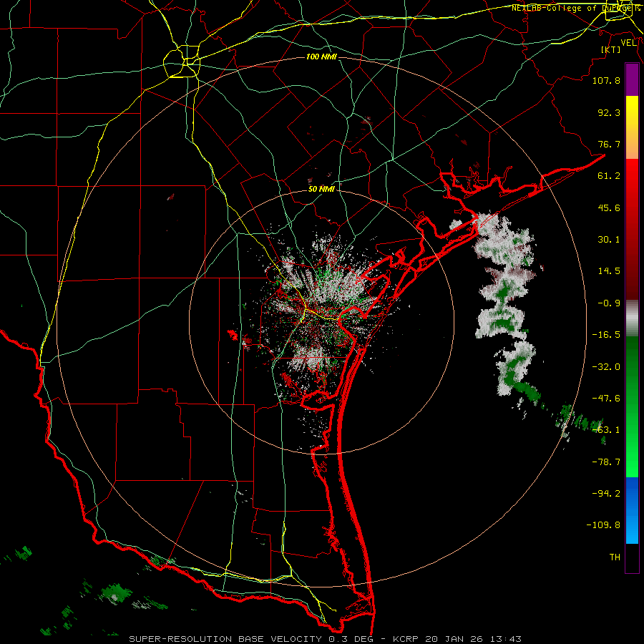Click the 76.7 velocity scale value
644x644 pixels.
[x=609, y=144]
